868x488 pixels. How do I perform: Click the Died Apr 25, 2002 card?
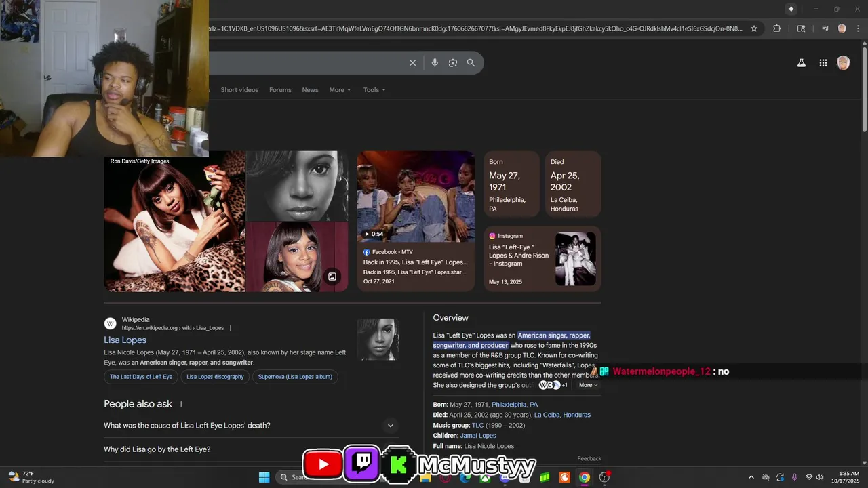(573, 184)
